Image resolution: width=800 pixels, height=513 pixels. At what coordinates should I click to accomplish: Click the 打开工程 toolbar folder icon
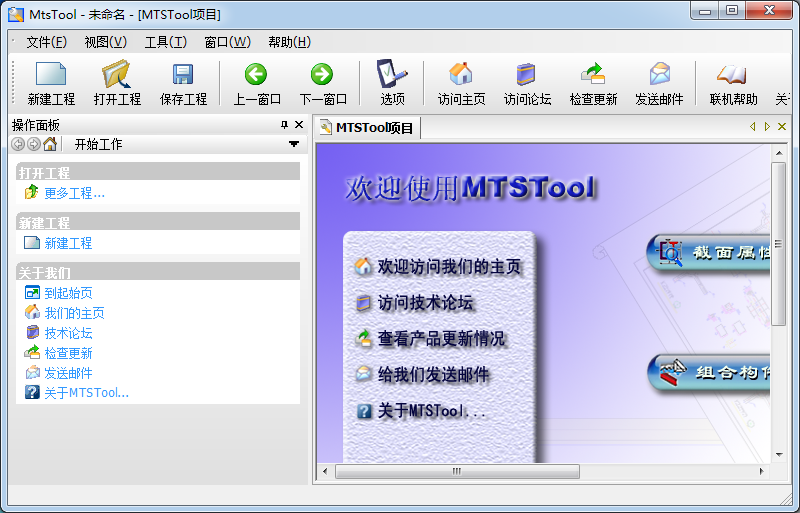pos(117,75)
